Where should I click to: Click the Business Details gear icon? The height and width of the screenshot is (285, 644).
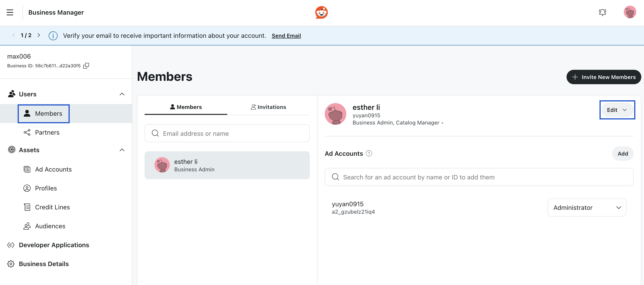coord(11,264)
